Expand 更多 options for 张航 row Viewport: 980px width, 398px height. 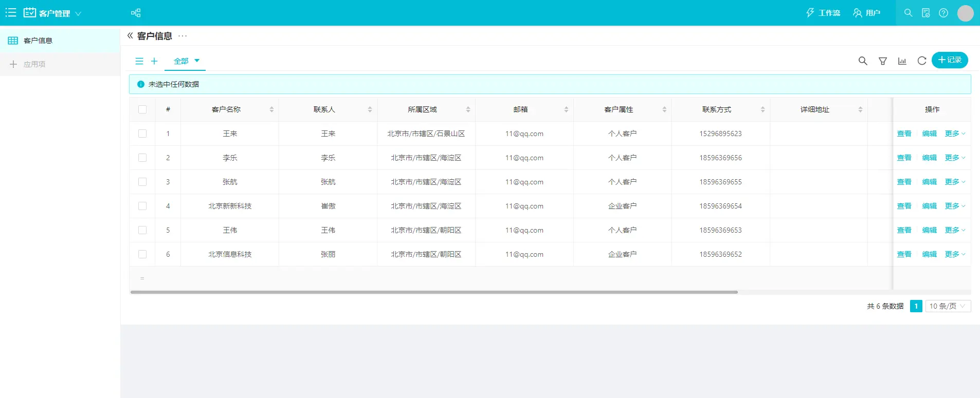tap(955, 182)
